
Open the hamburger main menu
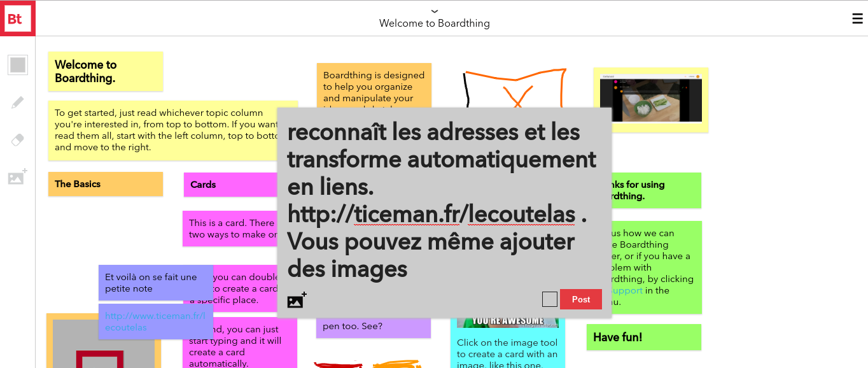(x=857, y=18)
